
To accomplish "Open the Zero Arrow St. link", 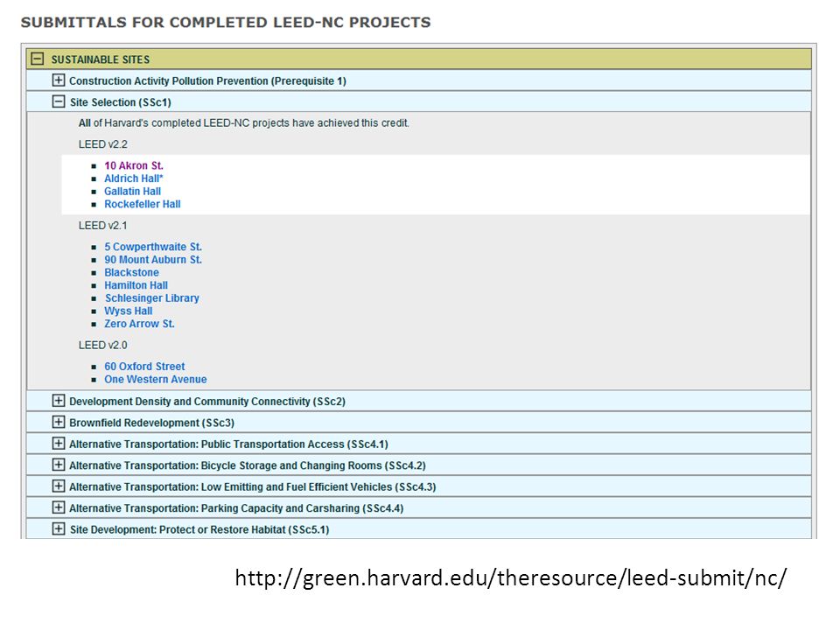I will pos(139,324).
